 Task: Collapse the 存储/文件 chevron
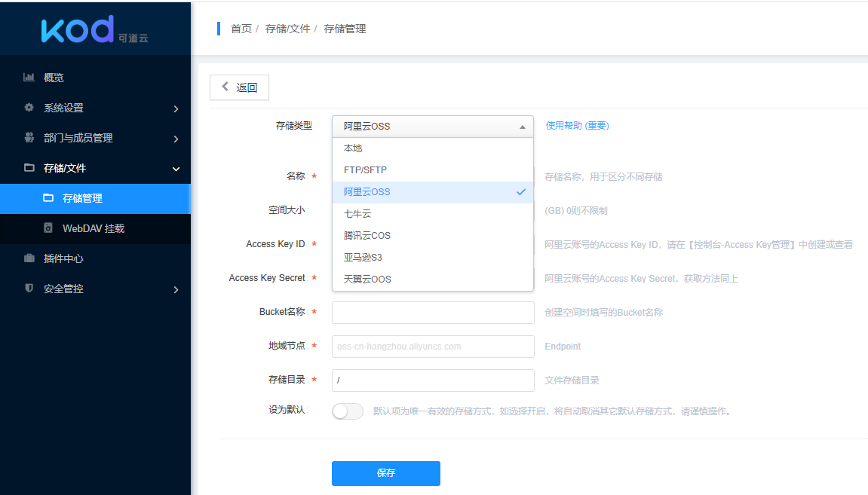[176, 169]
